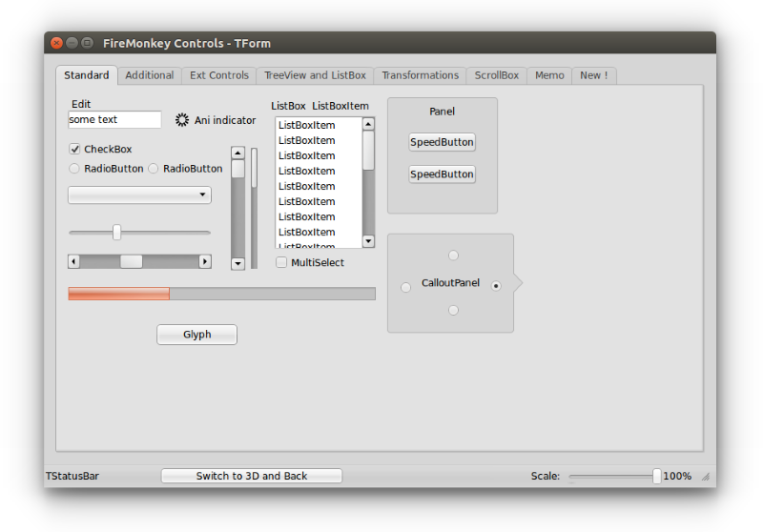Select the top CalloutPanel radio button
Screen dimensions: 763x532
pyautogui.click(x=453, y=256)
